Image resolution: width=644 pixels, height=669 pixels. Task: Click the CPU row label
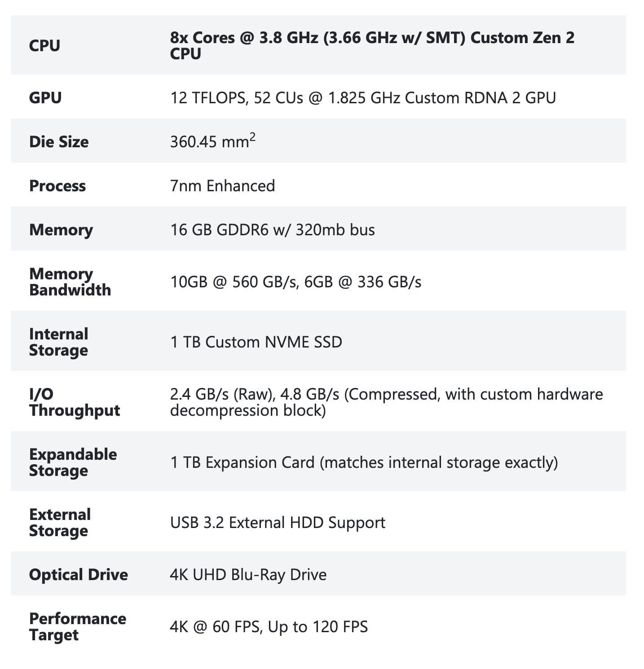[x=44, y=45]
